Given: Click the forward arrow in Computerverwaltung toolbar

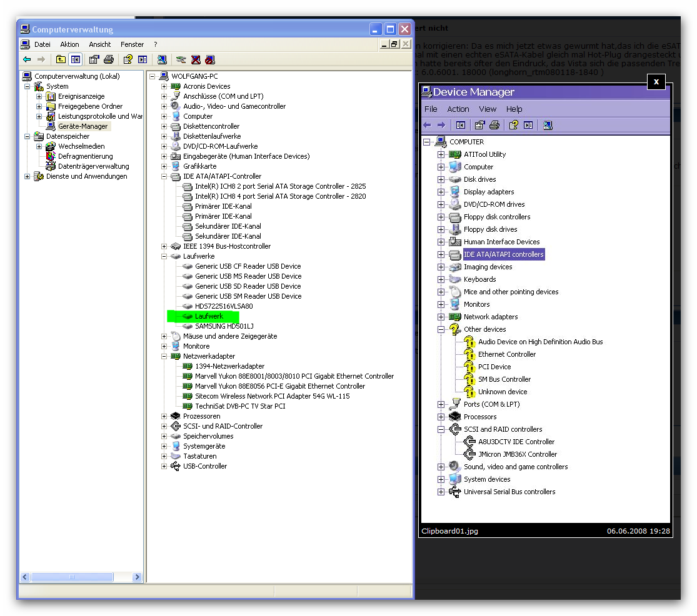Looking at the screenshot, I should pos(41,59).
